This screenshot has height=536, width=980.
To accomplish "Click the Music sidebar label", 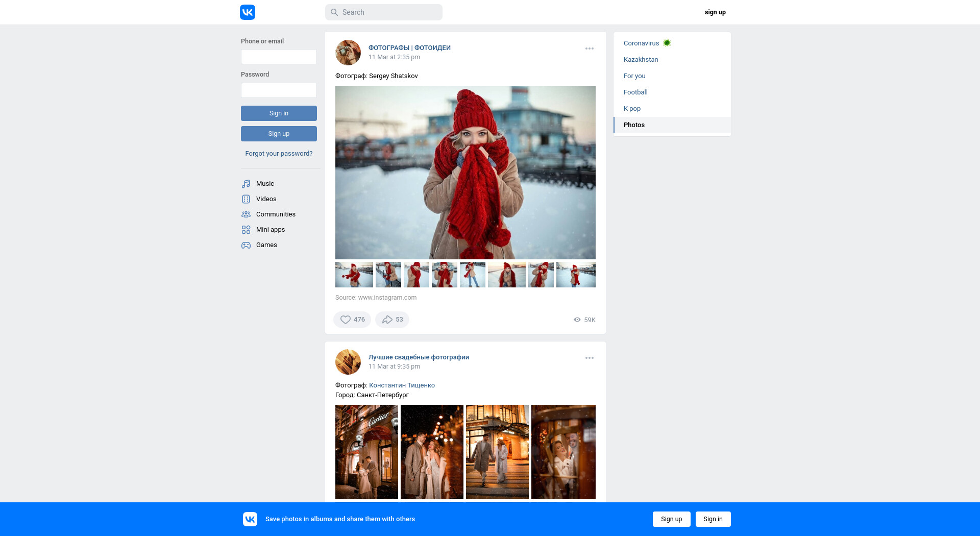I will coord(265,184).
